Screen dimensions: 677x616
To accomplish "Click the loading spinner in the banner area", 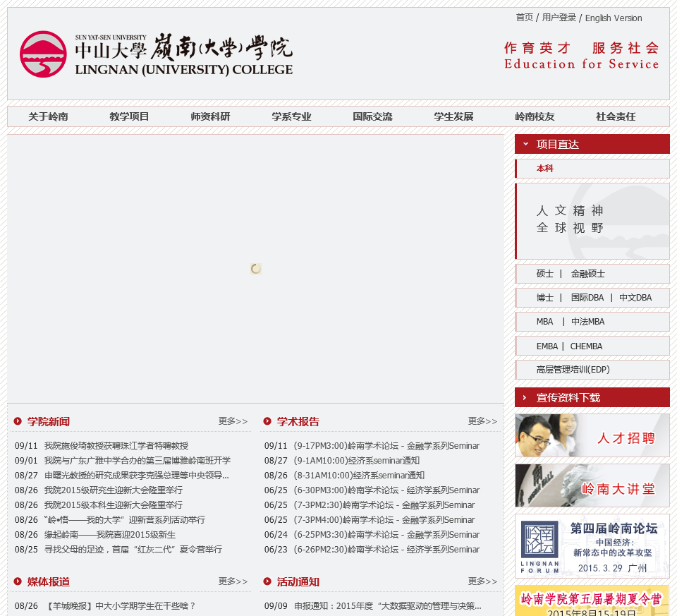I will pos(255,269).
